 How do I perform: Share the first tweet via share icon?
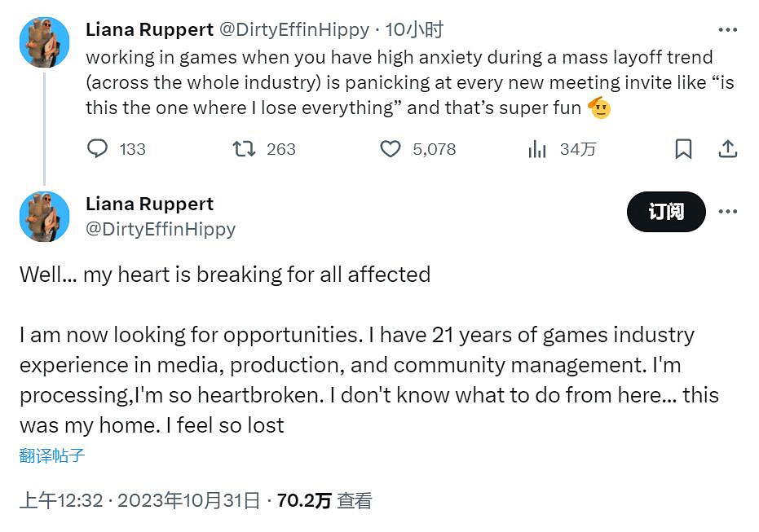pos(728,149)
